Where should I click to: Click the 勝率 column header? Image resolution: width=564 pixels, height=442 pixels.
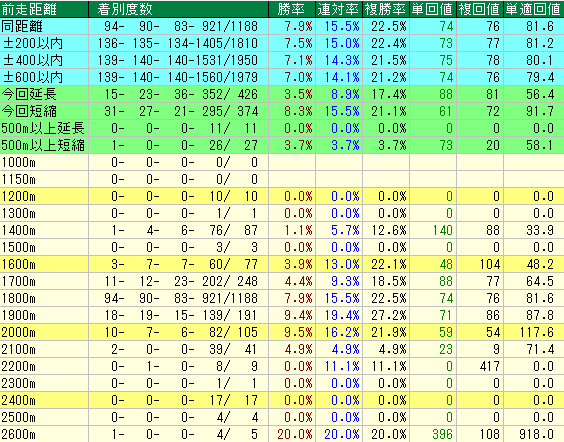pyautogui.click(x=292, y=9)
